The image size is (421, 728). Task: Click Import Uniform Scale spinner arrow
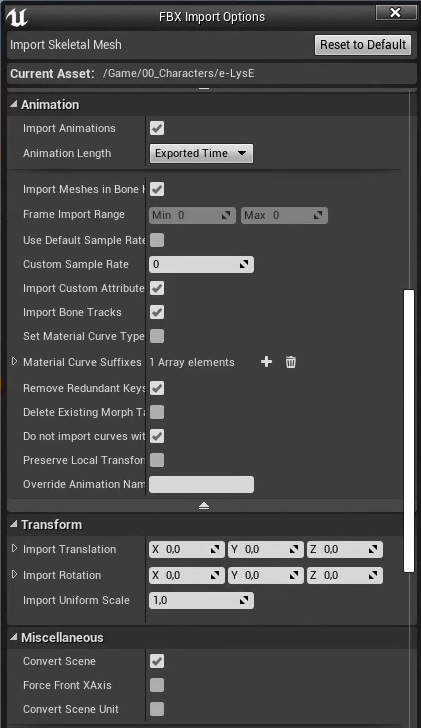[244, 600]
